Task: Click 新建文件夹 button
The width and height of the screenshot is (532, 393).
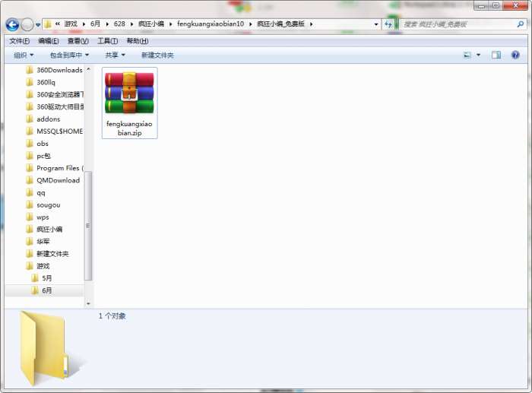Action: pyautogui.click(x=157, y=55)
